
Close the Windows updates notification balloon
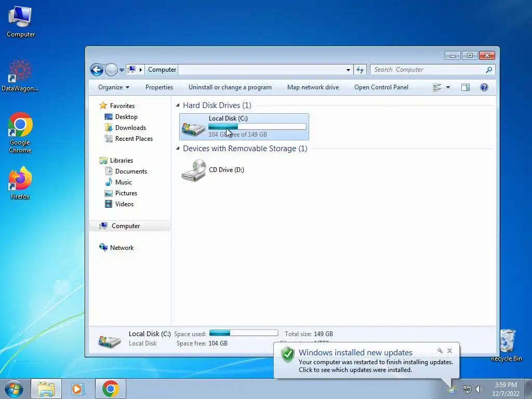(449, 351)
